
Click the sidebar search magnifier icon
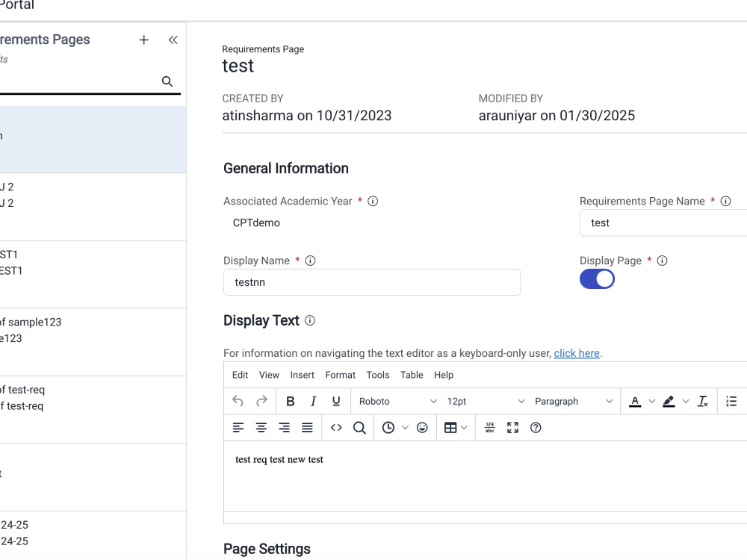click(x=167, y=81)
